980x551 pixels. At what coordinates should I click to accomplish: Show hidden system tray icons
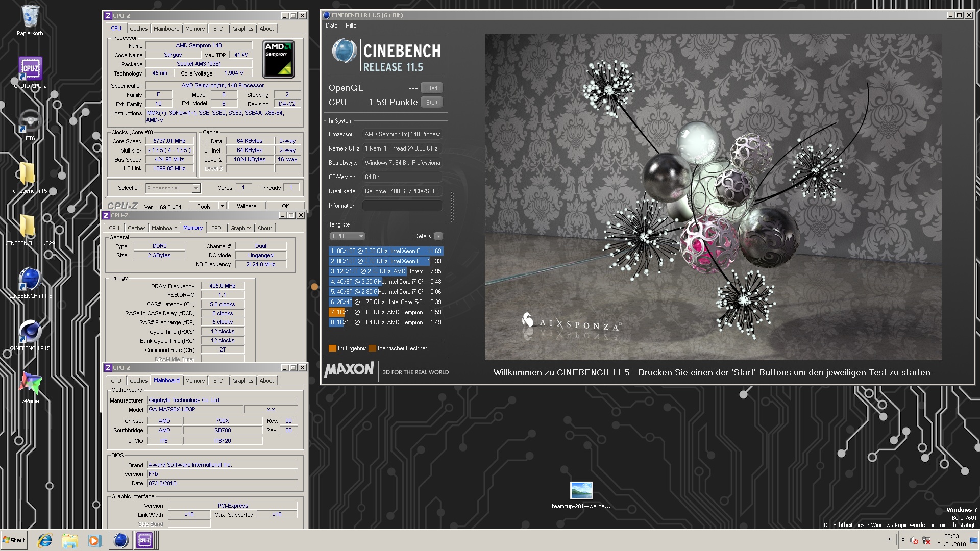(903, 540)
